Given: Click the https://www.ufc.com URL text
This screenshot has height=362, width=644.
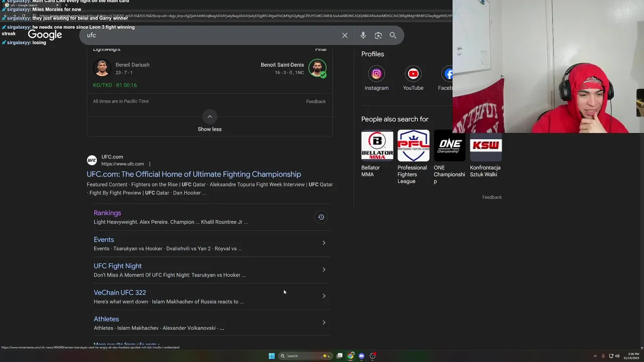Looking at the screenshot, I should point(123,164).
